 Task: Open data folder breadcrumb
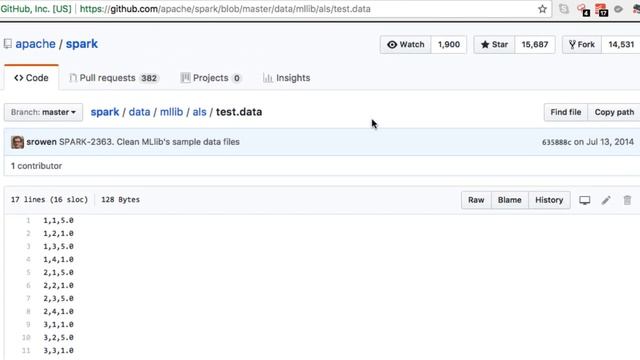pos(140,112)
